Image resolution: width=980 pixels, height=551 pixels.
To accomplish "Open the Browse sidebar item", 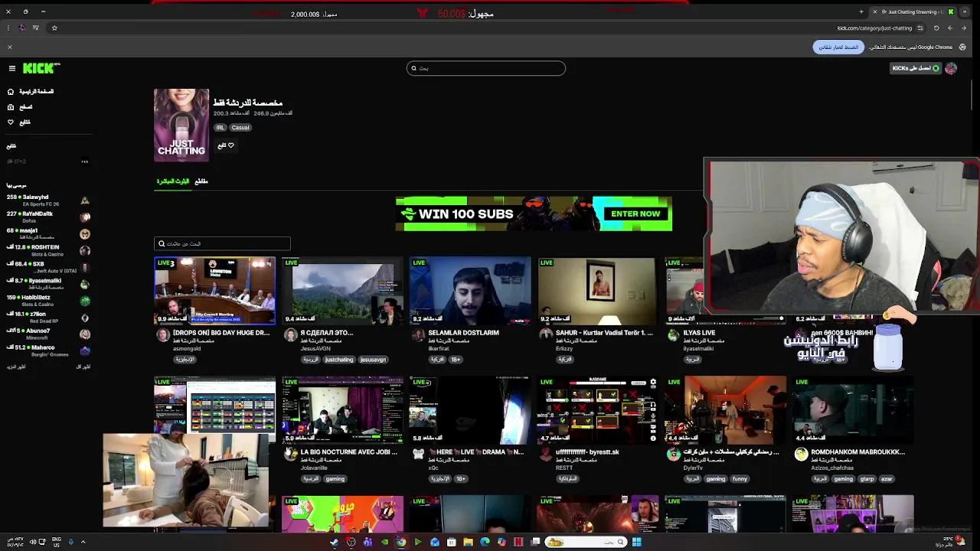I will tap(20, 106).
